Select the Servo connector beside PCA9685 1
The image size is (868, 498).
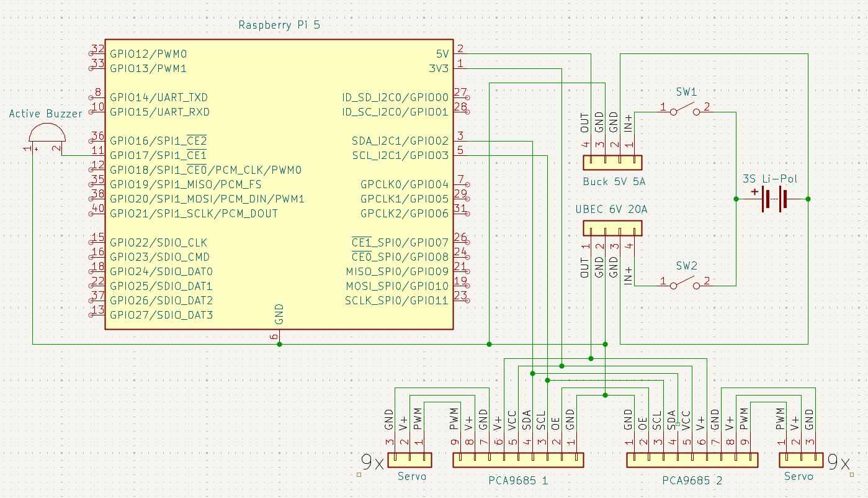point(409,460)
